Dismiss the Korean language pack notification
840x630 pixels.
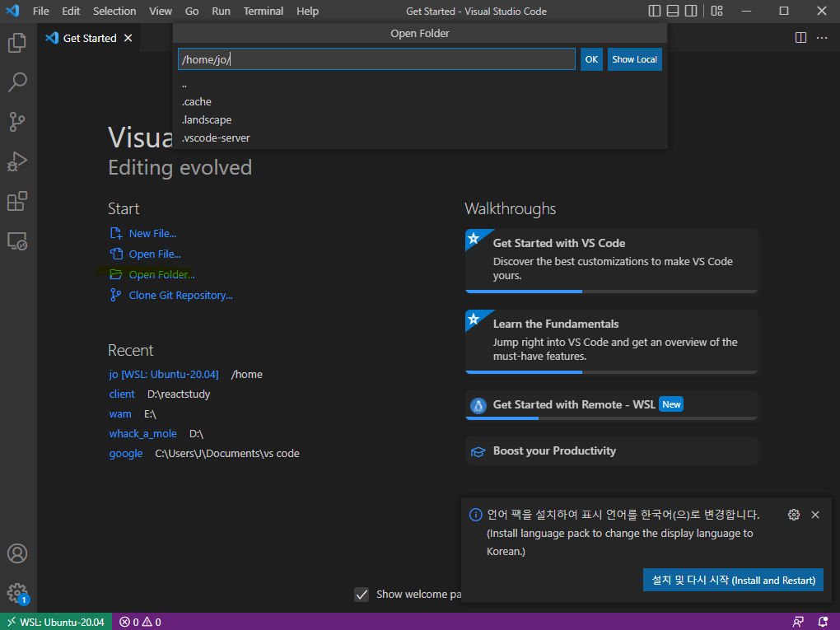(x=815, y=515)
